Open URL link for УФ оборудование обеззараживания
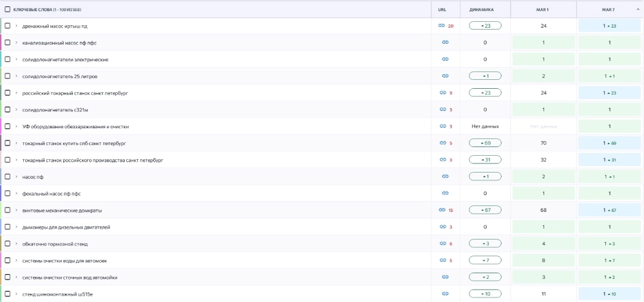 pyautogui.click(x=443, y=126)
